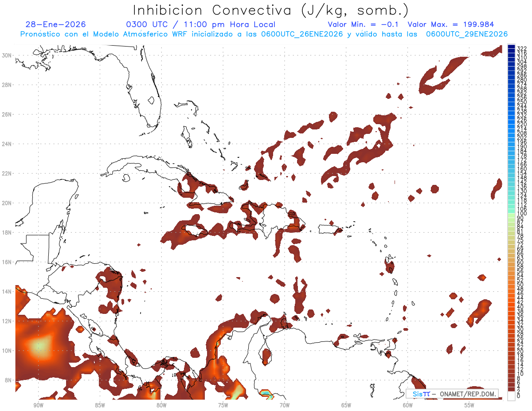Screen dimensions: 532x411
Task: Click the '22N' latitude label
Action: [7, 173]
